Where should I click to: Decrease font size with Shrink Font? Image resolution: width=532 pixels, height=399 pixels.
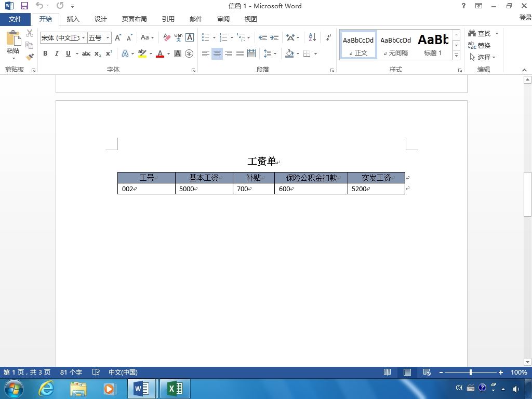pos(129,37)
